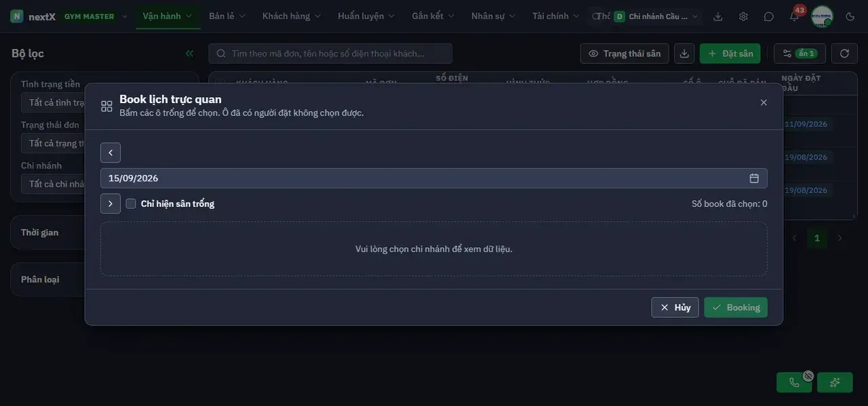Collapse the Bộ lọc filter panel

click(189, 53)
